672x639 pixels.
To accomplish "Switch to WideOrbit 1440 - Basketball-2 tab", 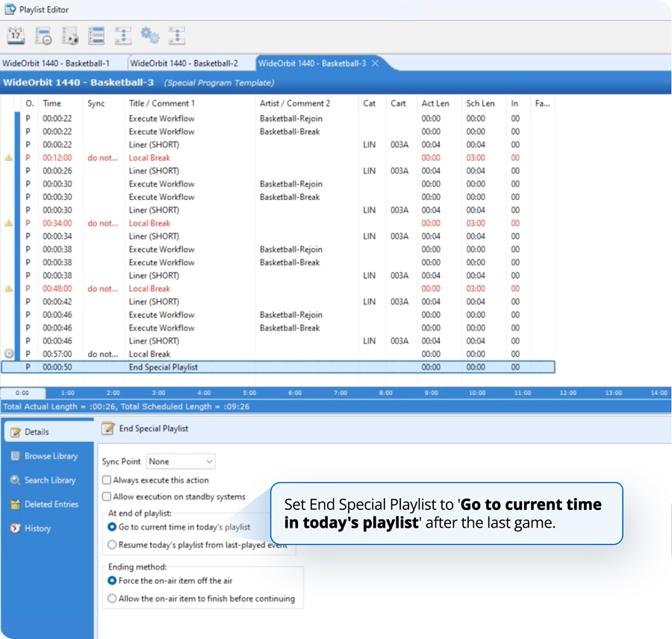I will (x=184, y=63).
